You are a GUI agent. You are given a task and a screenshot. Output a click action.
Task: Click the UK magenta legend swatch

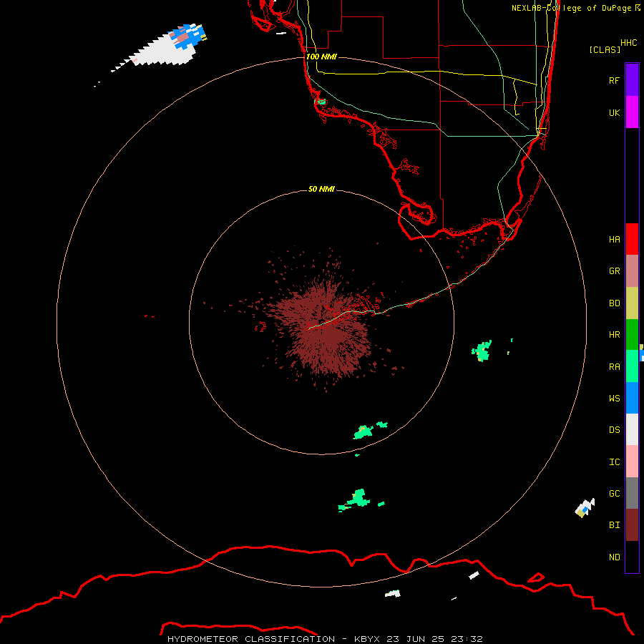coord(632,112)
